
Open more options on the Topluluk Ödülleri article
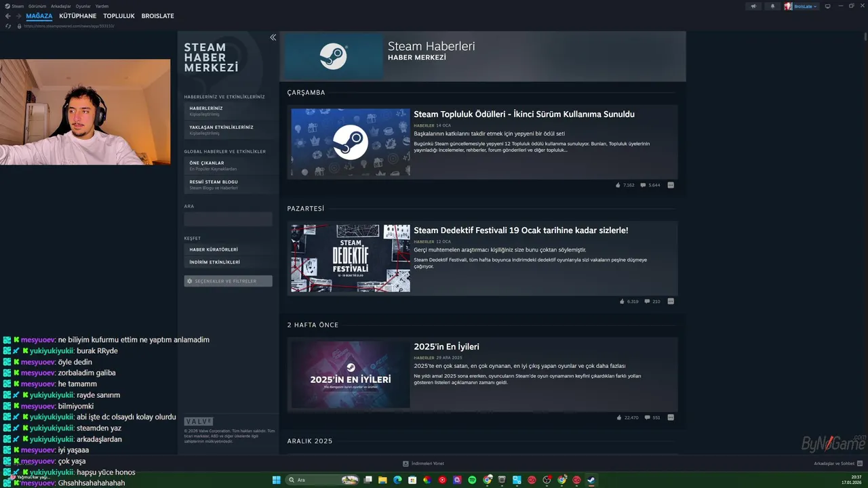[x=671, y=185]
